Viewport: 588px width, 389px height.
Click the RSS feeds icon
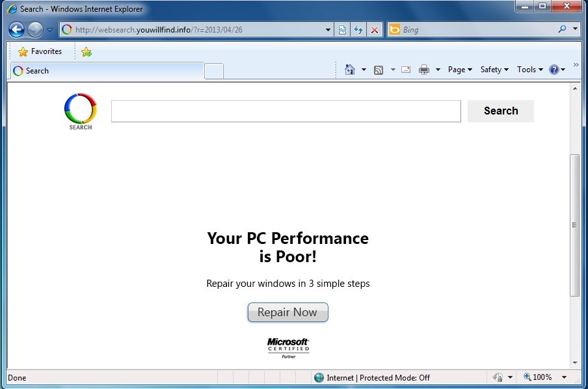click(379, 70)
